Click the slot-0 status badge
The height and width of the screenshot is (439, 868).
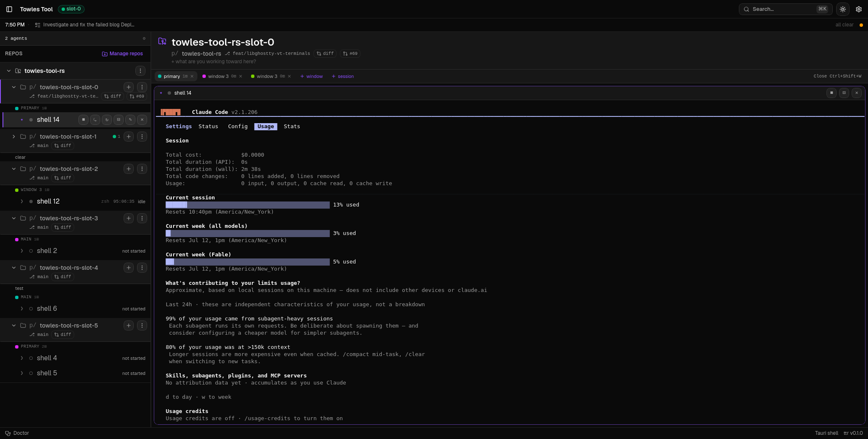click(71, 9)
